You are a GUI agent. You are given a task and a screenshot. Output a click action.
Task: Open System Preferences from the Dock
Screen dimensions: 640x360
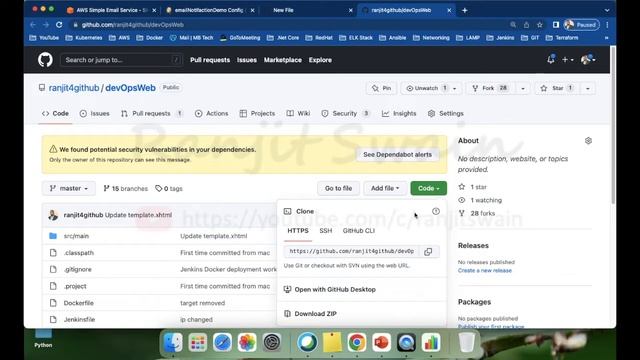[272, 342]
